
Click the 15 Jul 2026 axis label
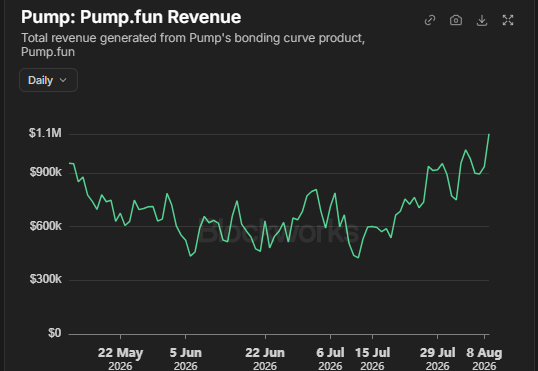point(373,359)
